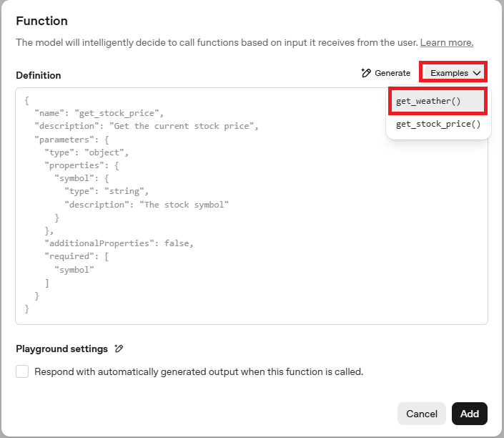Enable automatically generated output checkbox
The height and width of the screenshot is (438, 504).
tap(22, 371)
